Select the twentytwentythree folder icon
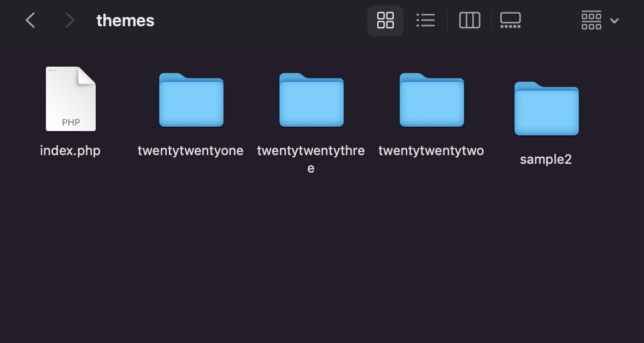 (311, 100)
